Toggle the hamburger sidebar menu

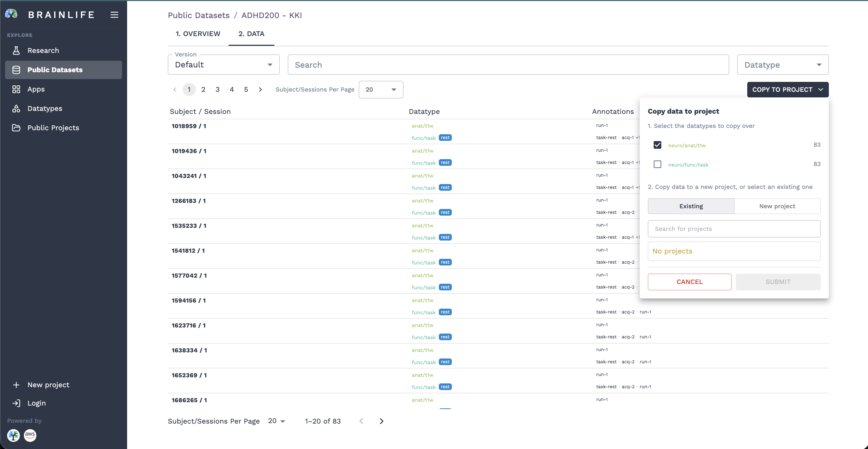click(x=114, y=14)
